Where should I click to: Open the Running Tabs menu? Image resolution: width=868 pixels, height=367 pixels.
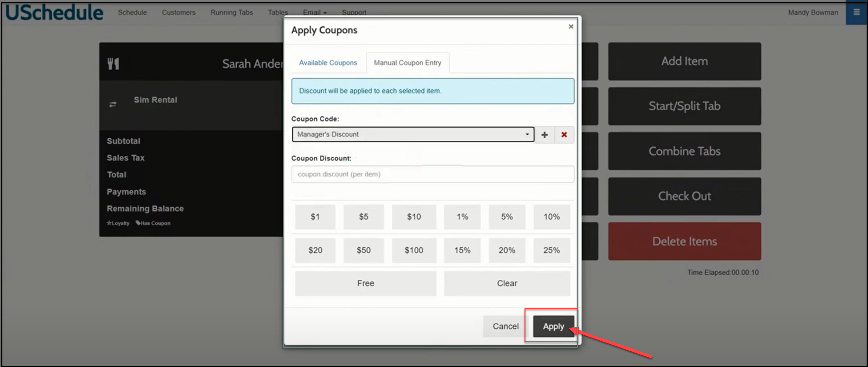231,12
